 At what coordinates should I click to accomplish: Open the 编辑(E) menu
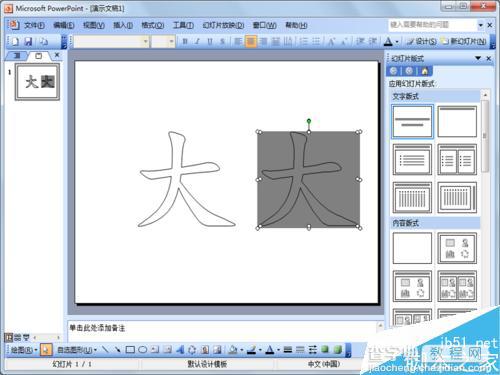pos(64,25)
